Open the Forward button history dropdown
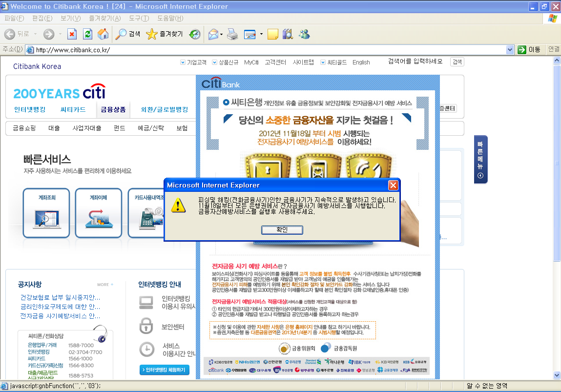This screenshot has width=561, height=392. click(x=60, y=34)
